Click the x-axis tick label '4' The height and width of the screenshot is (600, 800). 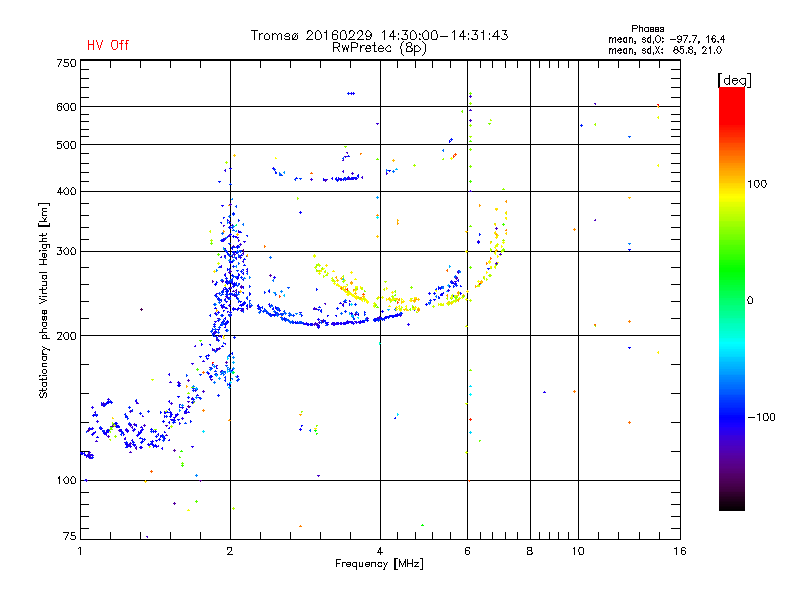tap(380, 551)
